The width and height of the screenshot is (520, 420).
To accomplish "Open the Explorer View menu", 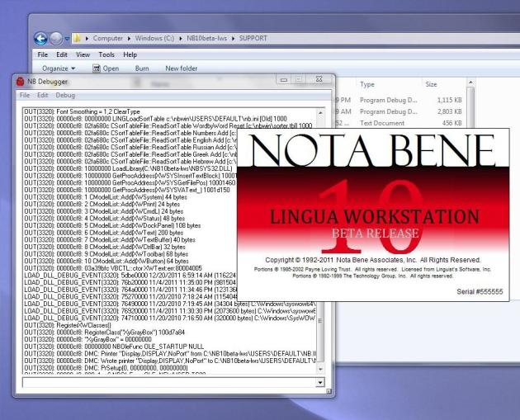I will [x=83, y=54].
